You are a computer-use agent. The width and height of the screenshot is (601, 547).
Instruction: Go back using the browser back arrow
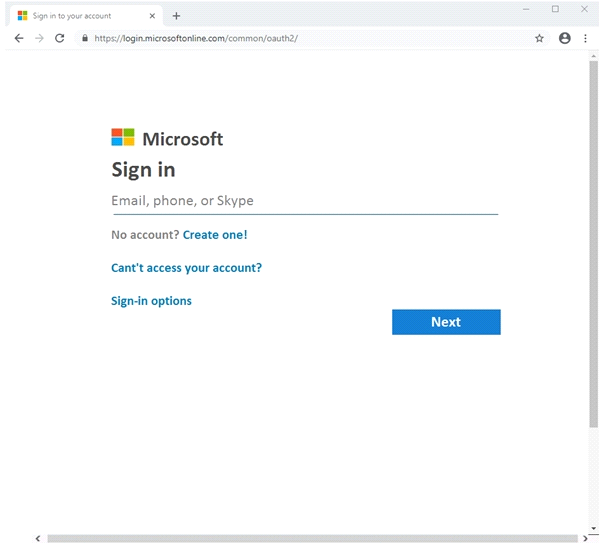point(19,38)
